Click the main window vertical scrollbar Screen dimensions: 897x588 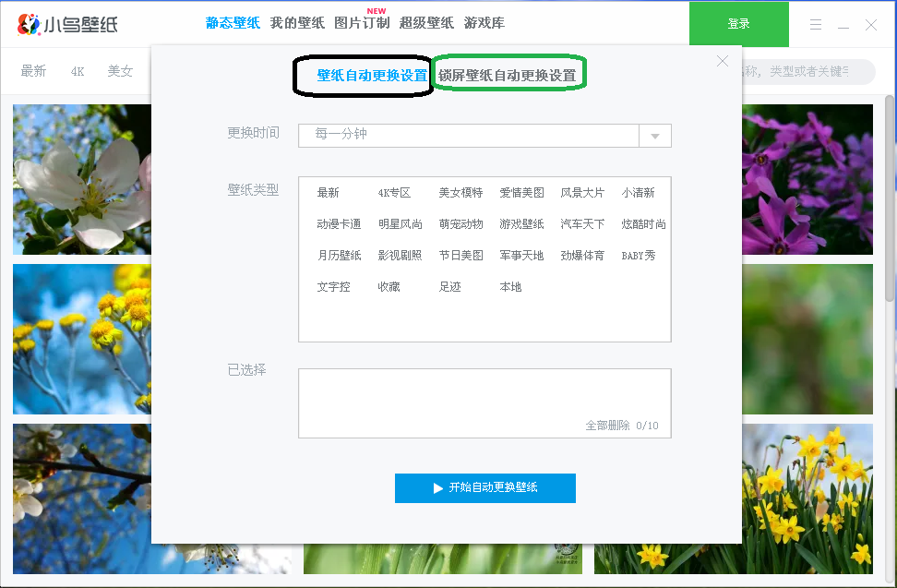click(890, 198)
